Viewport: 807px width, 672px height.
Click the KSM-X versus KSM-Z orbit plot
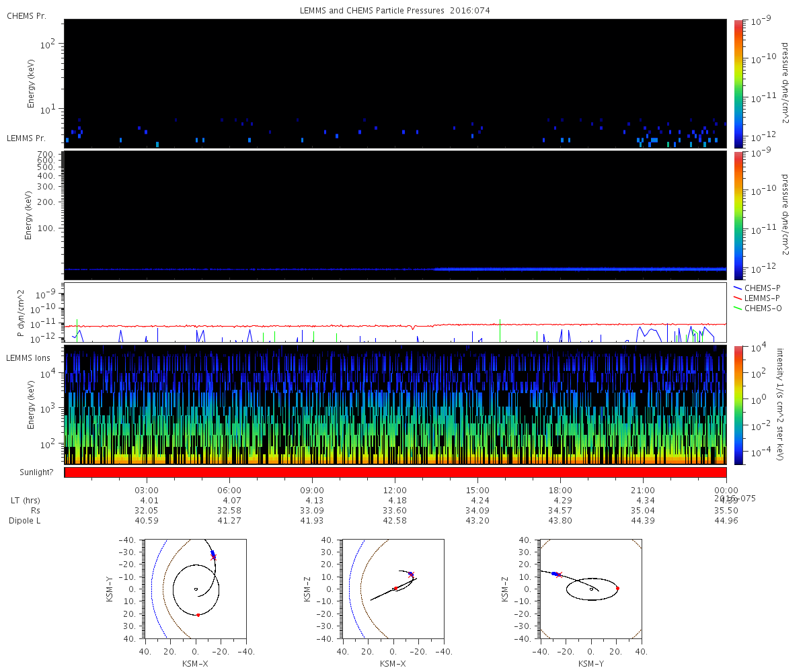pos(393,588)
